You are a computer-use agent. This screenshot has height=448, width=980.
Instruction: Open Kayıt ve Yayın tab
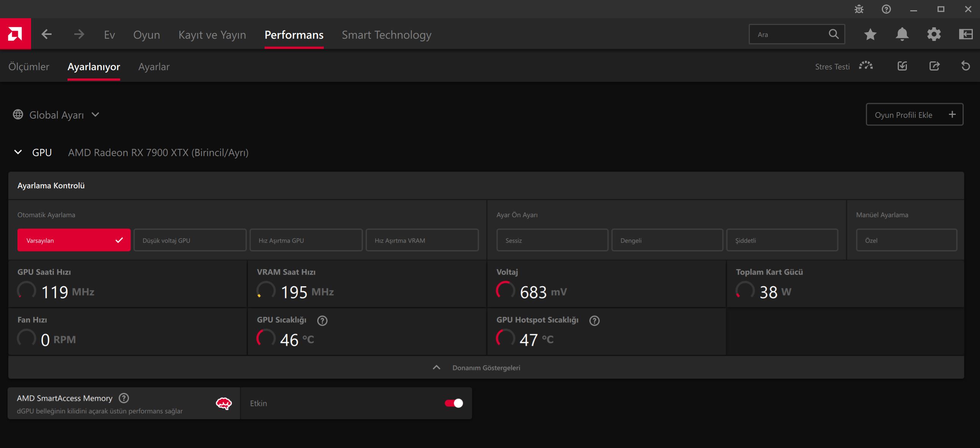tap(212, 34)
